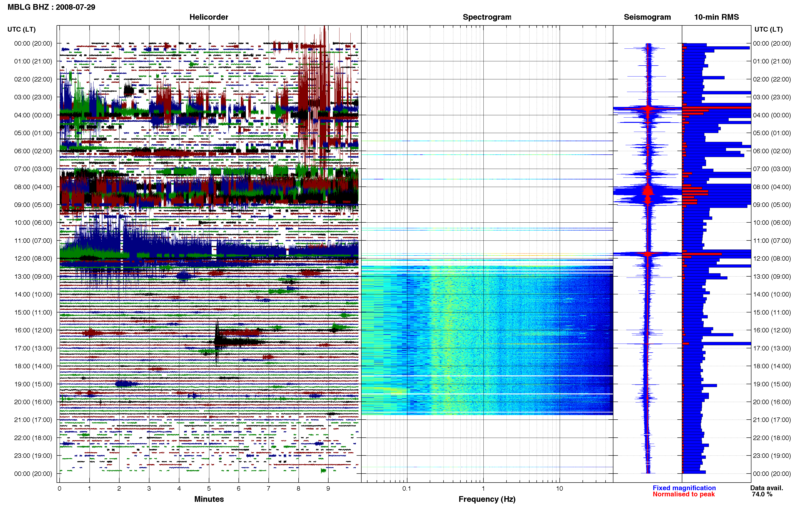Image resolution: width=812 pixels, height=508 pixels.
Task: Click '15:00 (11:00)' beside the RMS panel
Action: pos(772,312)
